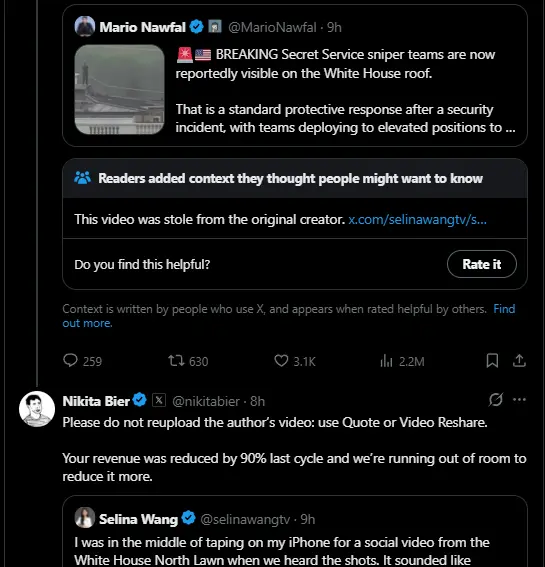View analytics icon showing 2.2M views
This screenshot has width=545, height=567.
tap(386, 361)
